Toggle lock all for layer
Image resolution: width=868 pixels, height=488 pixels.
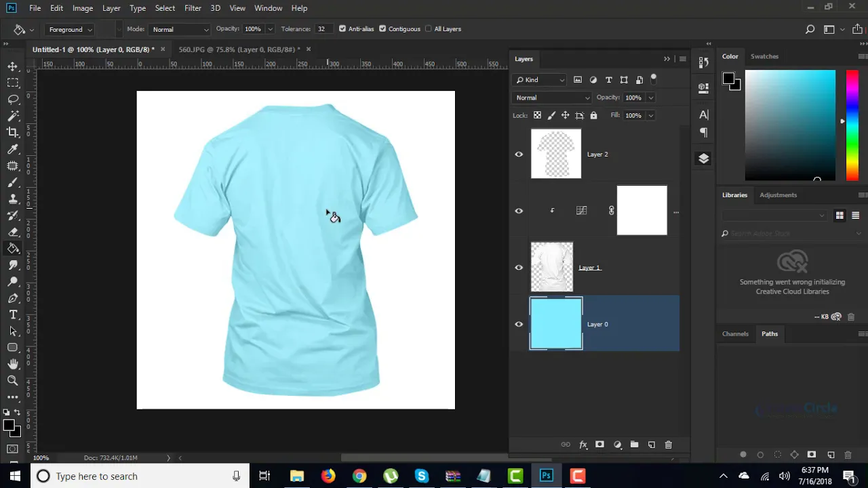[x=593, y=116]
